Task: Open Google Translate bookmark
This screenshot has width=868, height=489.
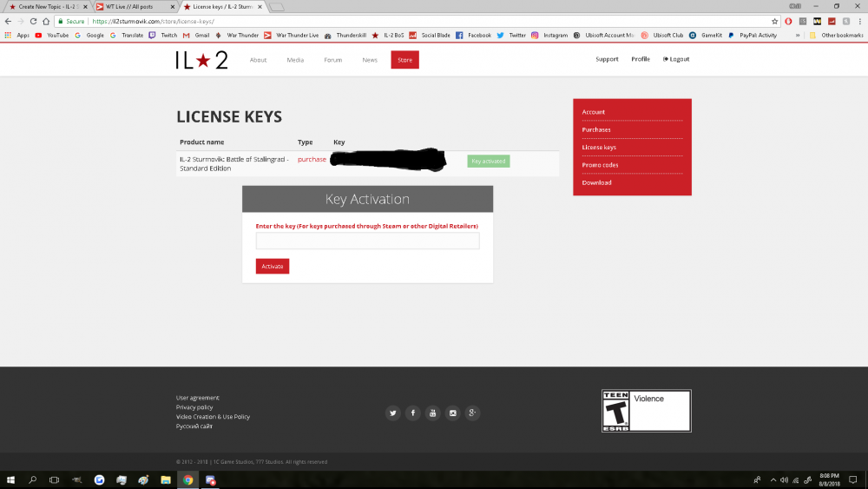Action: click(x=127, y=35)
